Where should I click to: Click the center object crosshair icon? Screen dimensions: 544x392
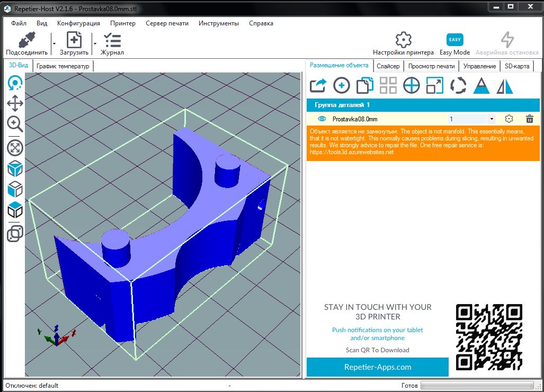412,85
